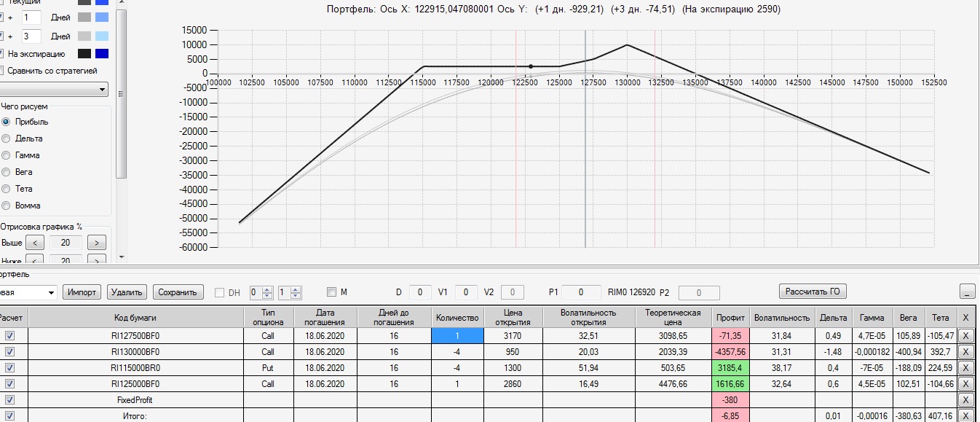Decrease the Выше percentage with the left arrow
The image size is (980, 422).
click(35, 242)
